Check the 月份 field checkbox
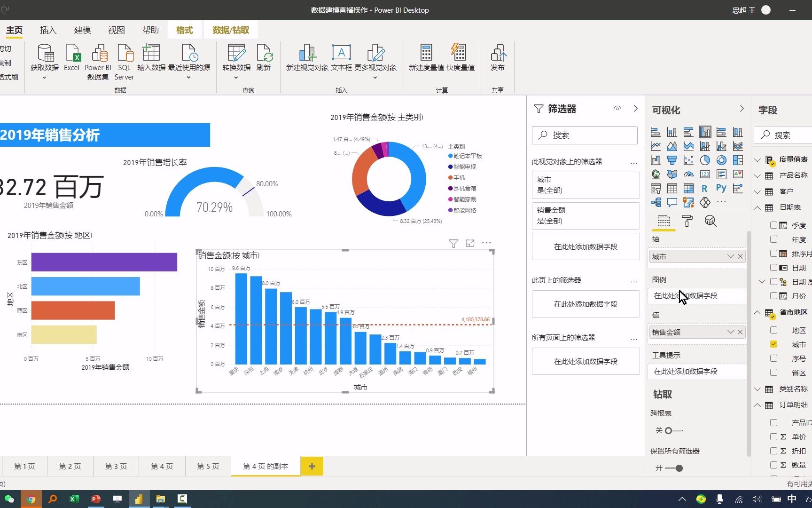The height and width of the screenshot is (508, 812). [x=773, y=295]
